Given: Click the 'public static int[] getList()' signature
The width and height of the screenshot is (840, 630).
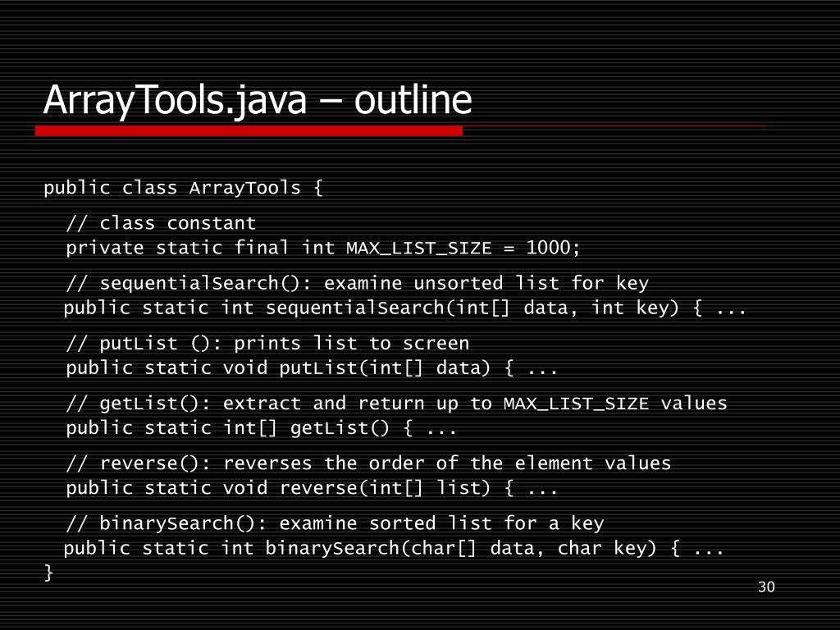Looking at the screenshot, I should (262, 428).
